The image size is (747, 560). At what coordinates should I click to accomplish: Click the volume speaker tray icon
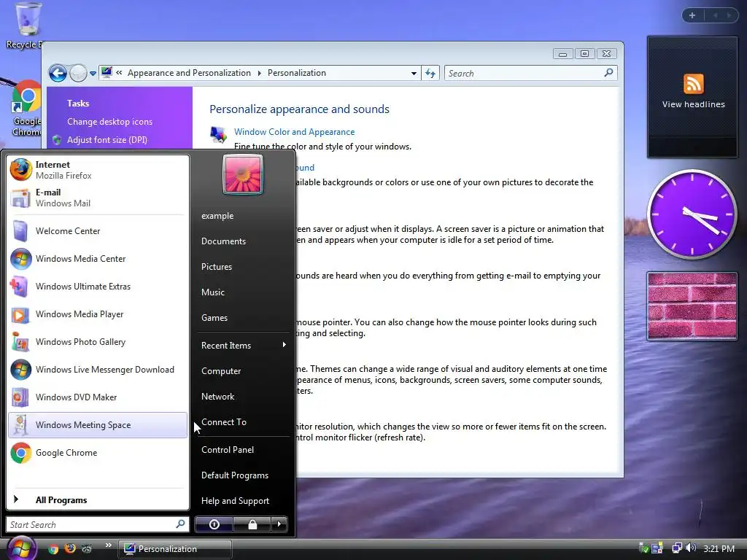point(692,548)
